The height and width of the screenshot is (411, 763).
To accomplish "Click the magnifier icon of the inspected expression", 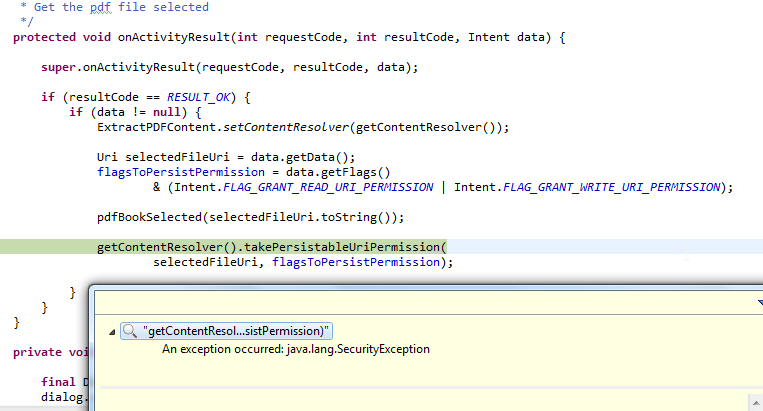I will tap(130, 331).
